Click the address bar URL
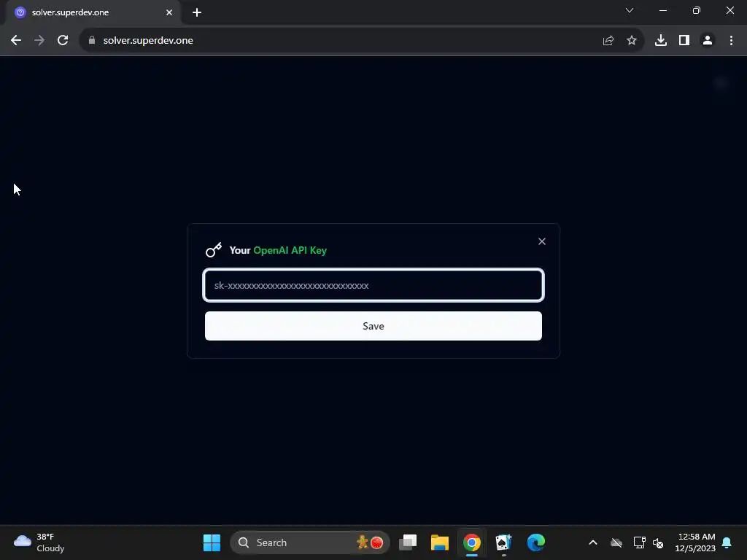 click(x=148, y=41)
